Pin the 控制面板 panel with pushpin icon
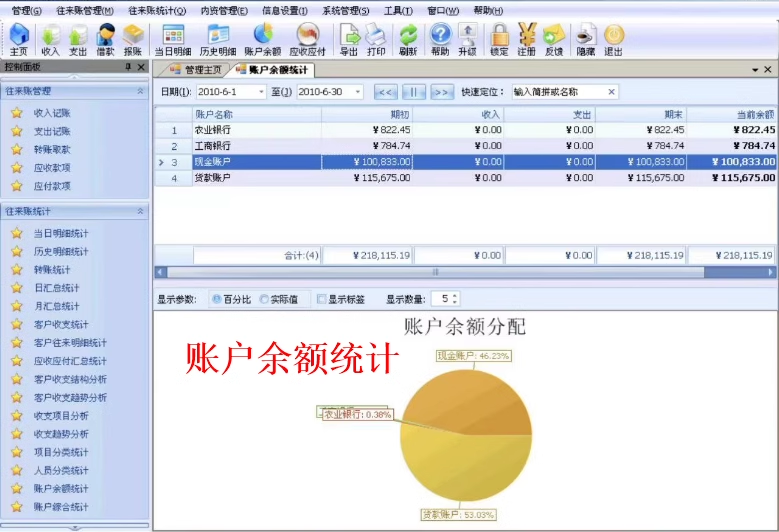The width and height of the screenshot is (779, 532). click(x=128, y=67)
